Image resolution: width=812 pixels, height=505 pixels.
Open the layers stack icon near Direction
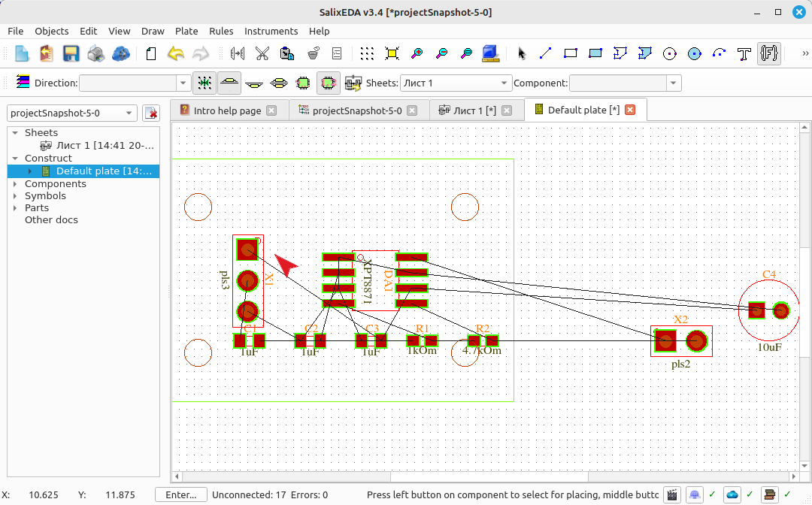[23, 82]
